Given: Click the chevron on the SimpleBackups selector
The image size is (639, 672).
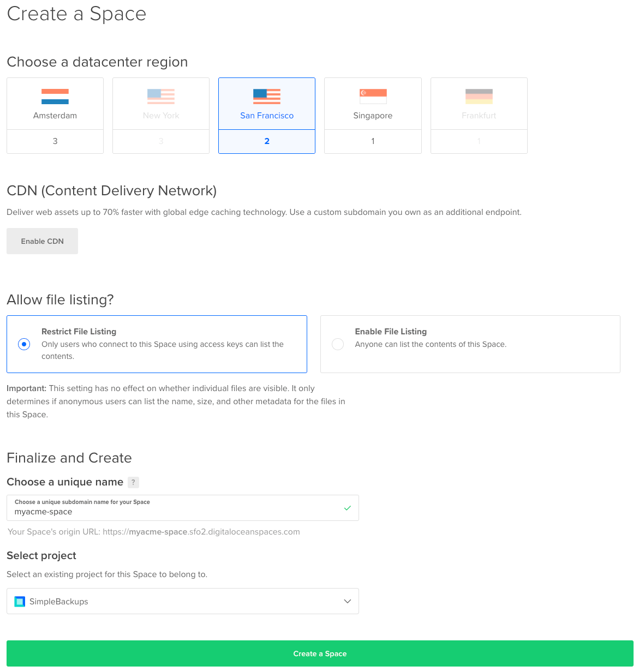Looking at the screenshot, I should tap(347, 601).
